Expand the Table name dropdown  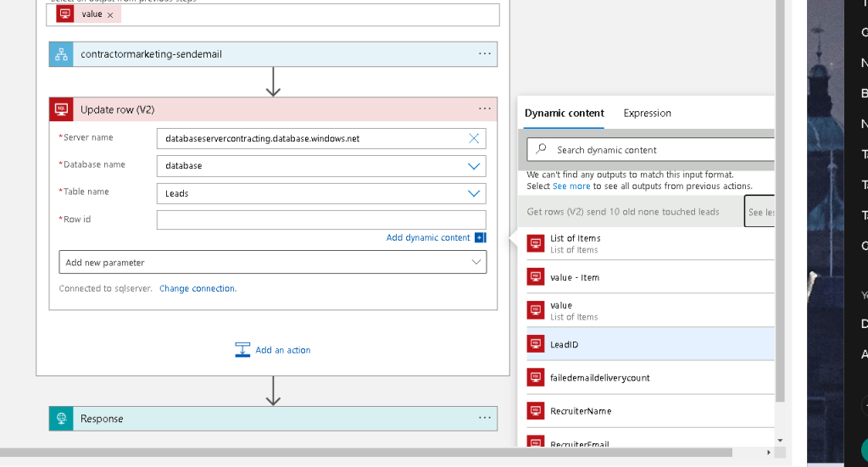[x=474, y=193]
